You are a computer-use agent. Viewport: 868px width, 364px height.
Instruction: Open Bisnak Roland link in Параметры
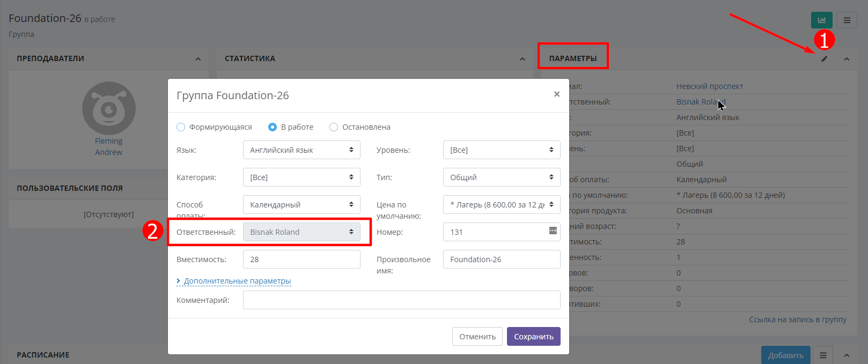click(701, 102)
